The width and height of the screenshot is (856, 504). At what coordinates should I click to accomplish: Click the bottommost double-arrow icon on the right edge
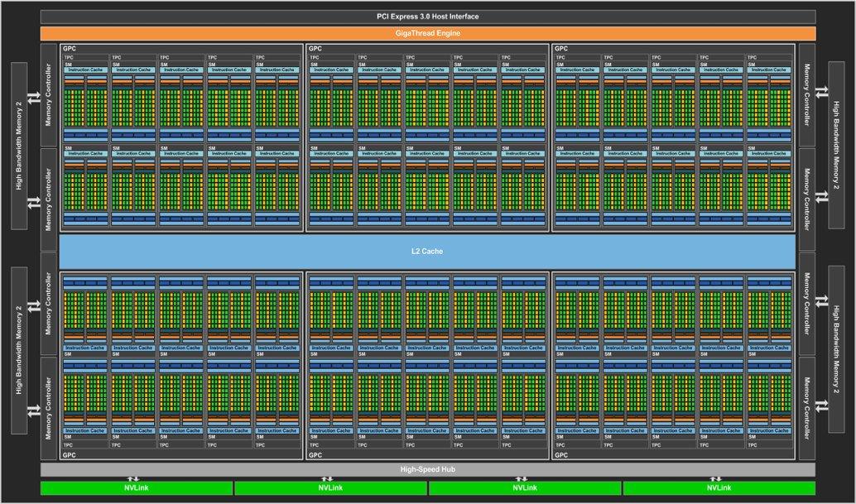821,406
